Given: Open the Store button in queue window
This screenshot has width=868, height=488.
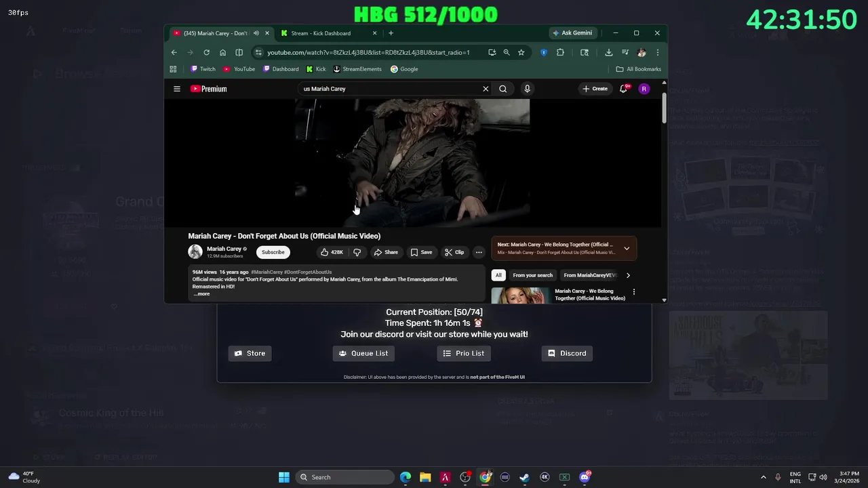Looking at the screenshot, I should 250,353.
